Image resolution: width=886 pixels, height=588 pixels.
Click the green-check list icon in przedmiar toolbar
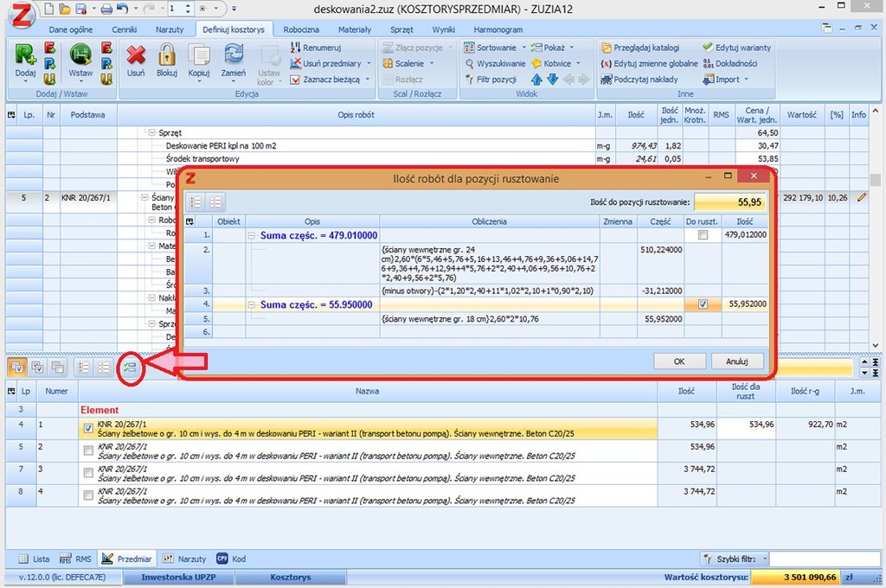(130, 367)
